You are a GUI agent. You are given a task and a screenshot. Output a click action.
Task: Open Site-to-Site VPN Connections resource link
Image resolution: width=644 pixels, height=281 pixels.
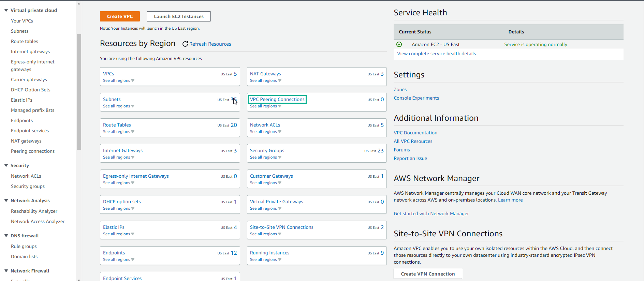(x=282, y=227)
